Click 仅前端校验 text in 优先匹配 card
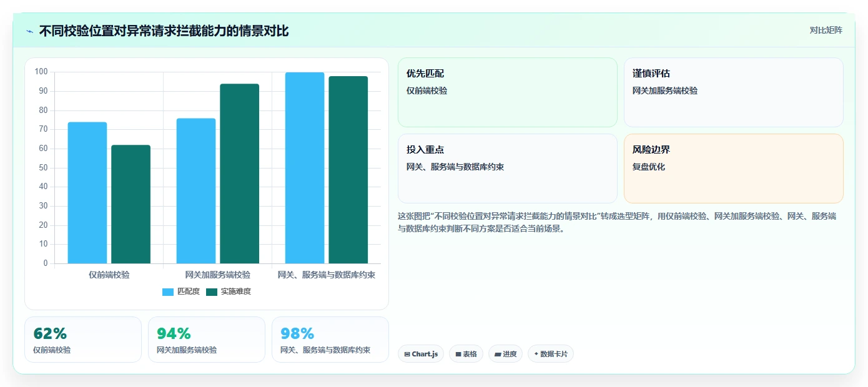 (427, 91)
